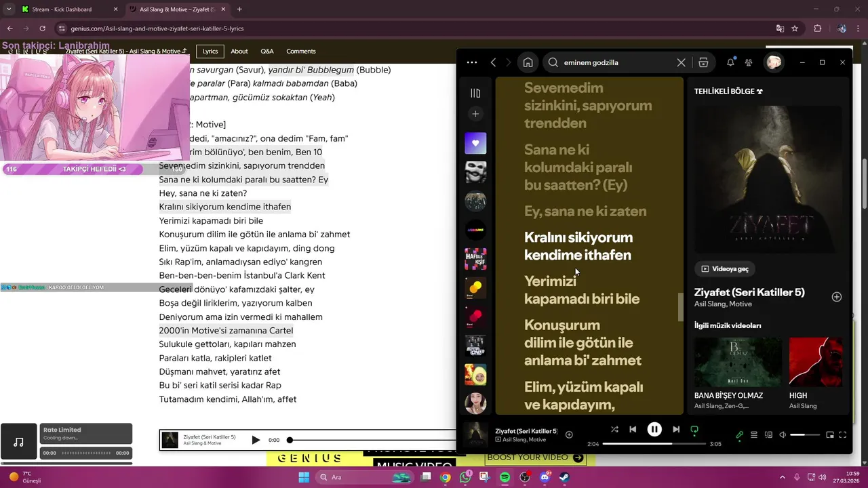
Task: Clear the Spotify search field
Action: coord(681,62)
